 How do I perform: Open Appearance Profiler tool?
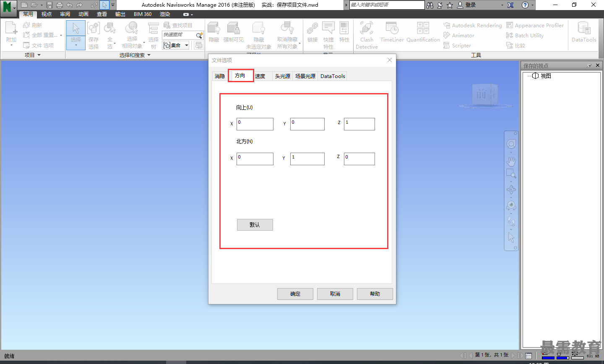click(x=535, y=26)
